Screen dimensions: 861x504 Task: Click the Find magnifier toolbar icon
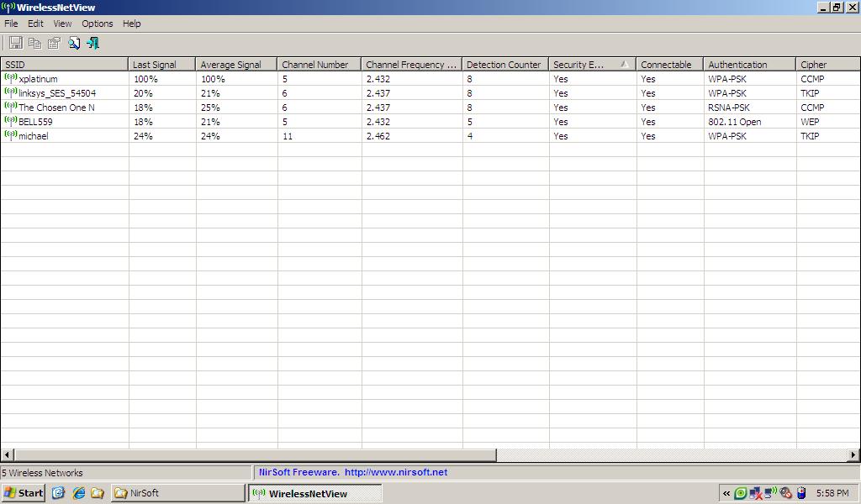click(x=74, y=44)
